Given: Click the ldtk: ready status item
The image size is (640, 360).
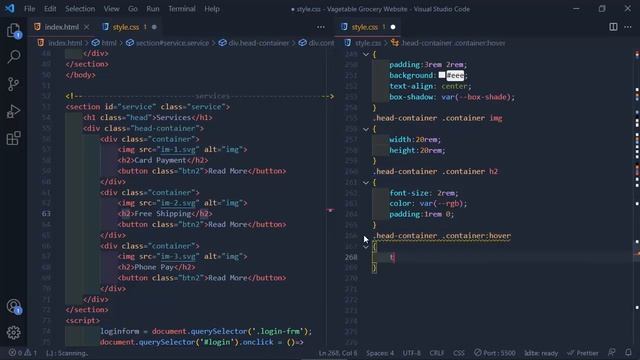Looking at the screenshot, I should pyautogui.click(x=541, y=353).
